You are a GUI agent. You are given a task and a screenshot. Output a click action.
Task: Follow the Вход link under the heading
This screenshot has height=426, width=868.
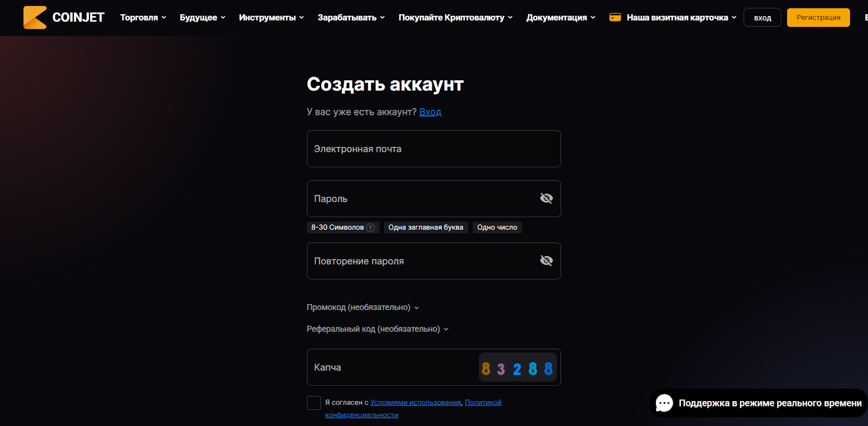click(x=430, y=112)
